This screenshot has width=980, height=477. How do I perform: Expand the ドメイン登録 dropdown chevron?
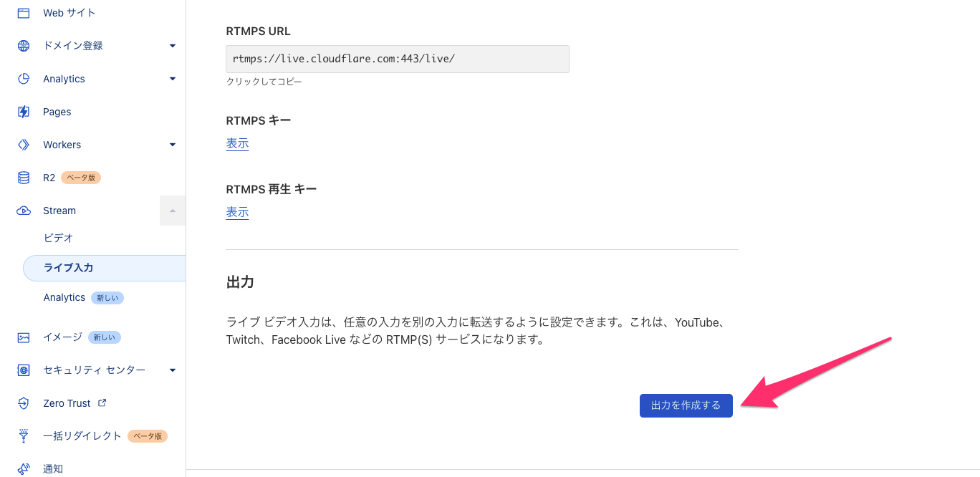(x=172, y=45)
